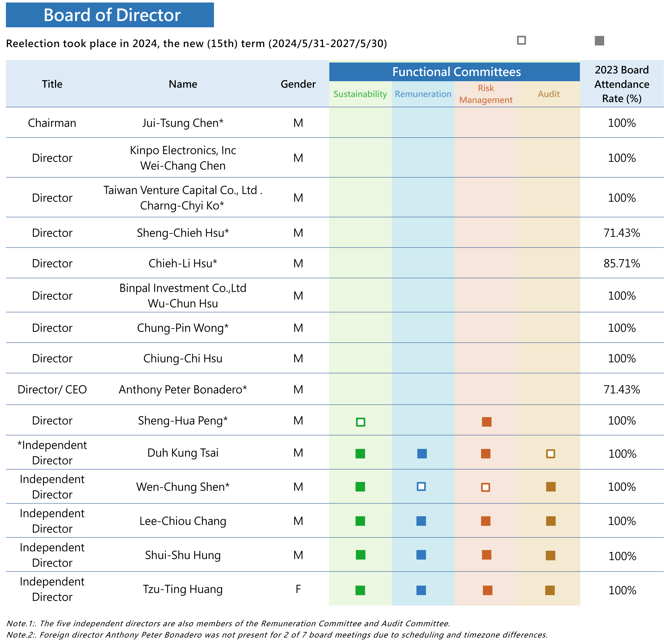Image resolution: width=664 pixels, height=644 pixels.
Task: Click solid blue square in hollow brown square's row
Action: (422, 454)
